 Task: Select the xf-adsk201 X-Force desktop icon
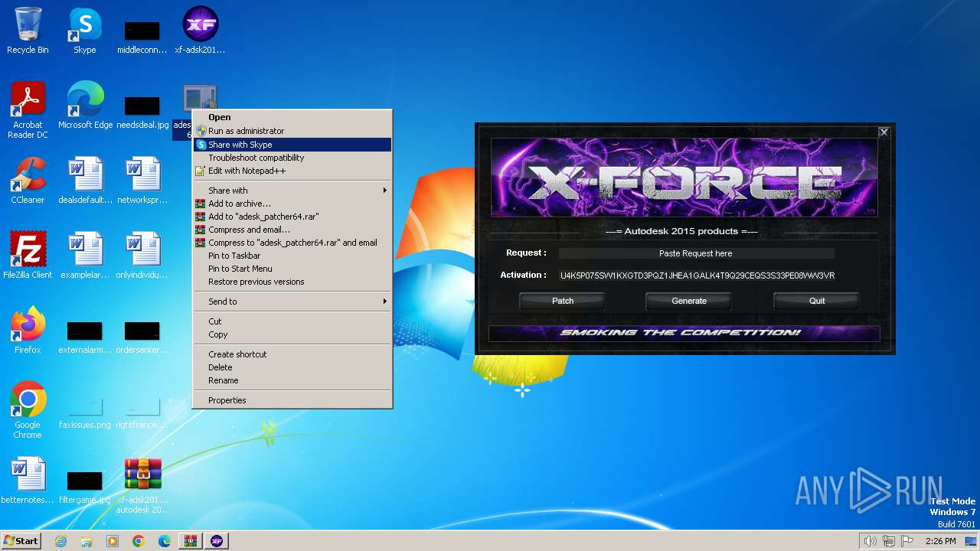tap(200, 31)
